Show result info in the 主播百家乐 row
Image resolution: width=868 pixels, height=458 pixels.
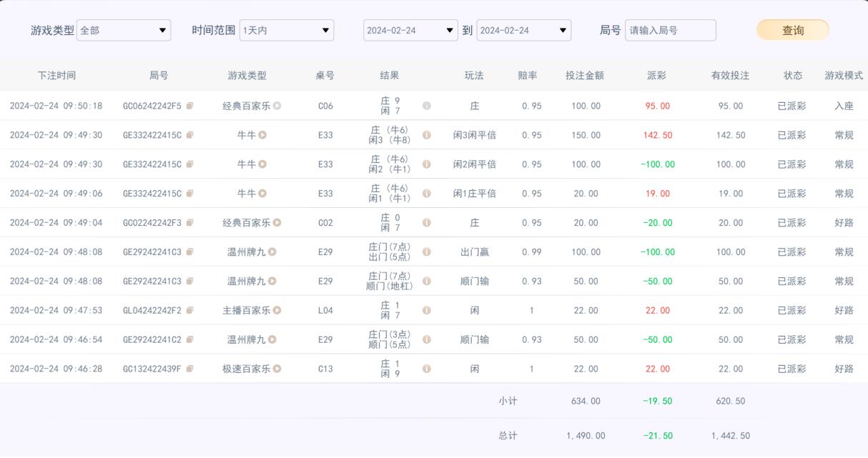pyautogui.click(x=427, y=311)
